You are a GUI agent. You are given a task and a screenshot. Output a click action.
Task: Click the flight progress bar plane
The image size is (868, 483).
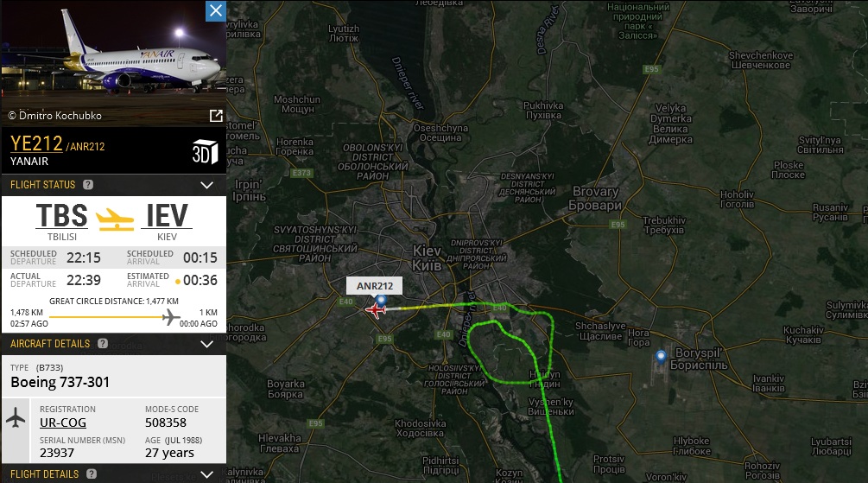coord(170,317)
